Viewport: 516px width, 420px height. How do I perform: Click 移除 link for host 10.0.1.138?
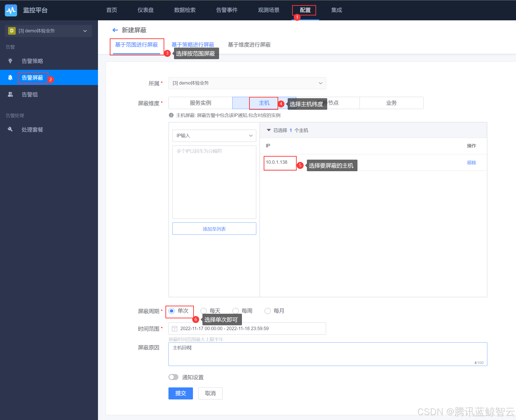[471, 163]
